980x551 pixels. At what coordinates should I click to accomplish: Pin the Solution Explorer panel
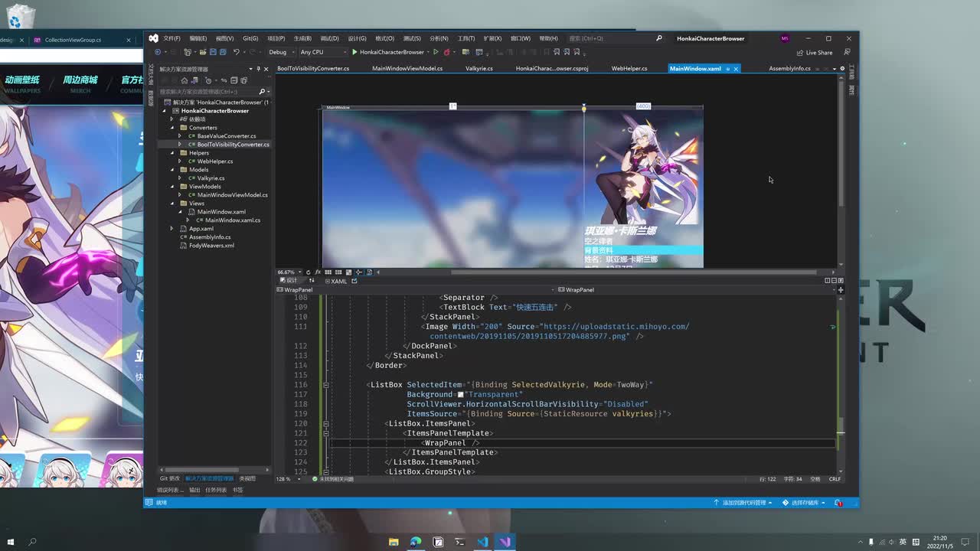tap(259, 69)
